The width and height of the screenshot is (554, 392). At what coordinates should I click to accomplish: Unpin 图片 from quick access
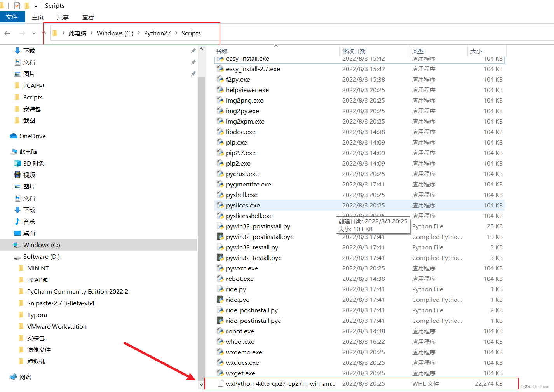coord(193,73)
